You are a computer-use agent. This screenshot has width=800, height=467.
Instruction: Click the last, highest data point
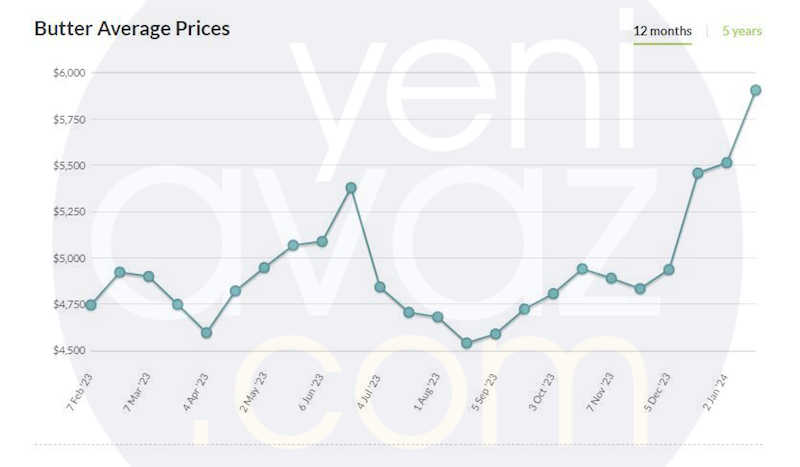coord(756,90)
